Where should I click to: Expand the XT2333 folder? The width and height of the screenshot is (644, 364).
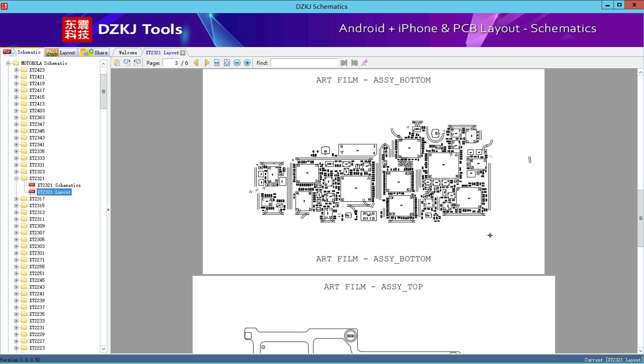(x=16, y=158)
